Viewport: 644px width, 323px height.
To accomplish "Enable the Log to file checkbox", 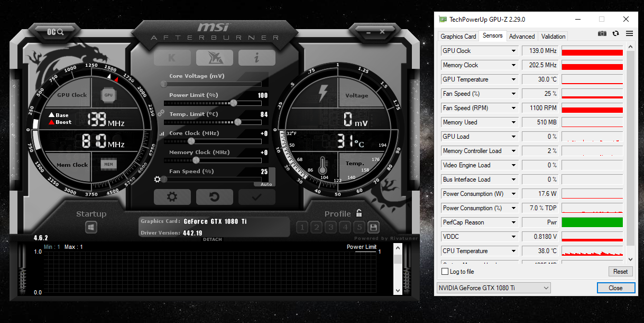I will 445,272.
